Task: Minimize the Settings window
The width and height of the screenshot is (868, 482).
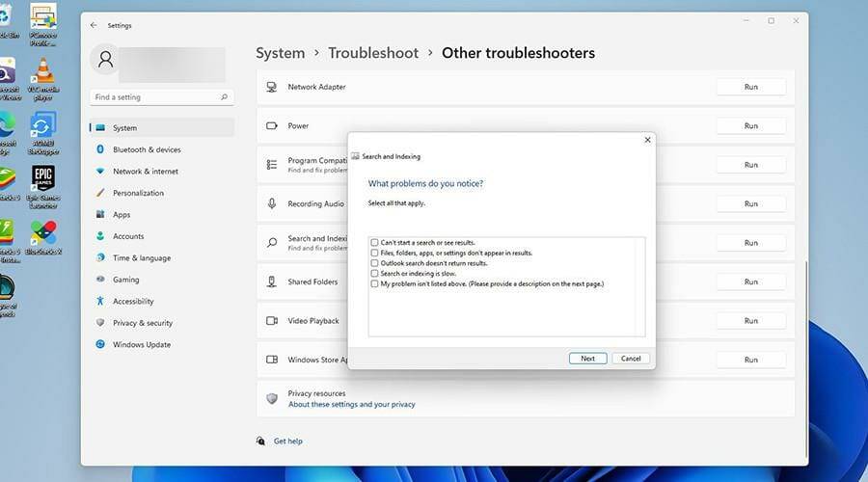Action: coord(746,21)
